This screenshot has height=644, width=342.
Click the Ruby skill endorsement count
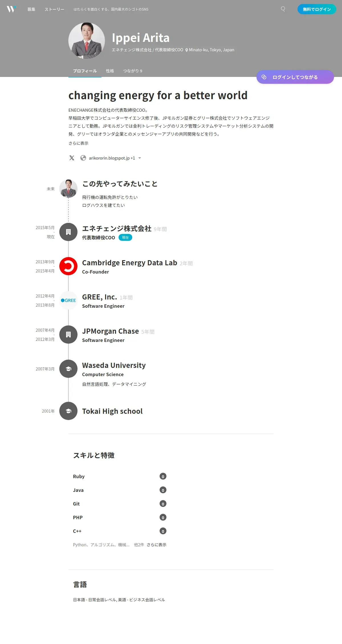[163, 476]
